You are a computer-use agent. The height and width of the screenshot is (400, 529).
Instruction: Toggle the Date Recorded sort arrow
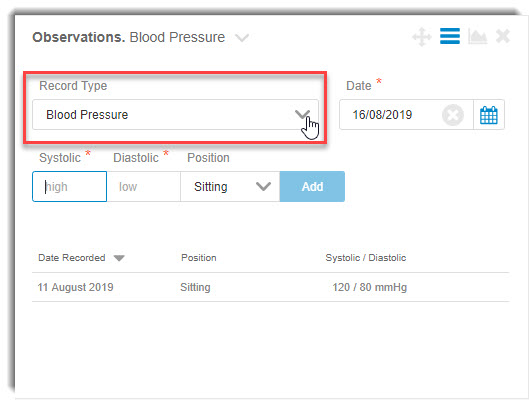[x=119, y=258]
